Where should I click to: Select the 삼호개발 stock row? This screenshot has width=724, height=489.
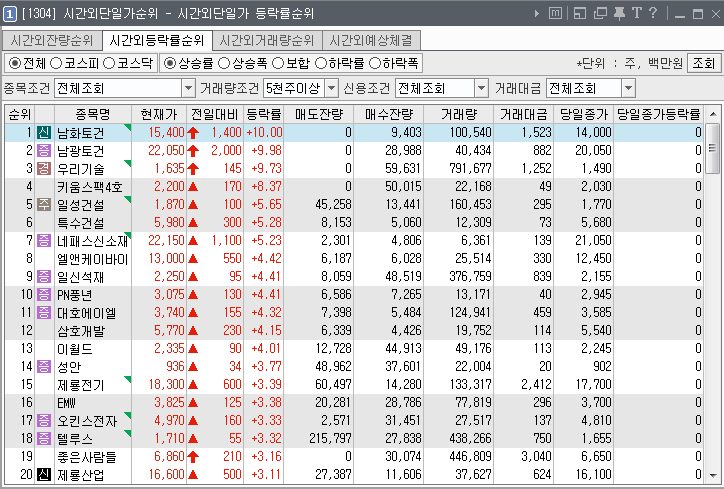click(x=354, y=331)
